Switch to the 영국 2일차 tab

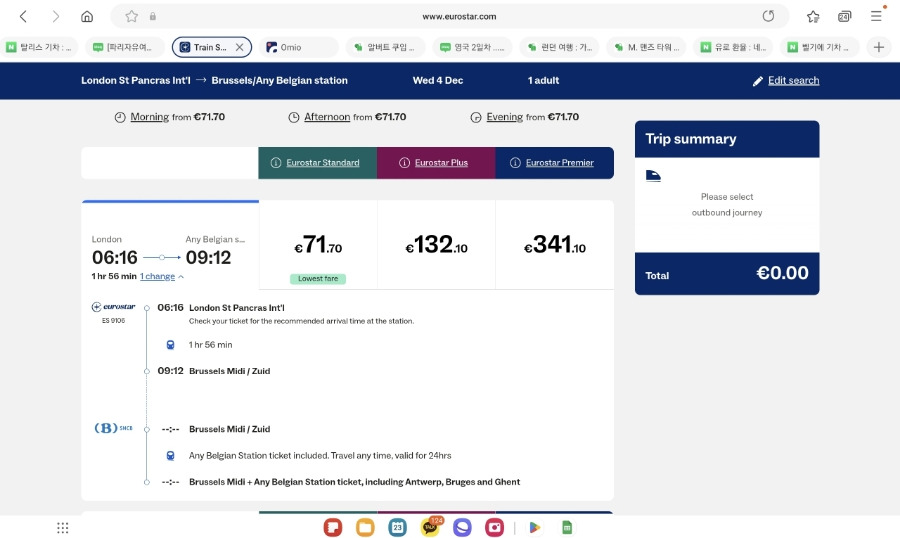[x=472, y=47]
